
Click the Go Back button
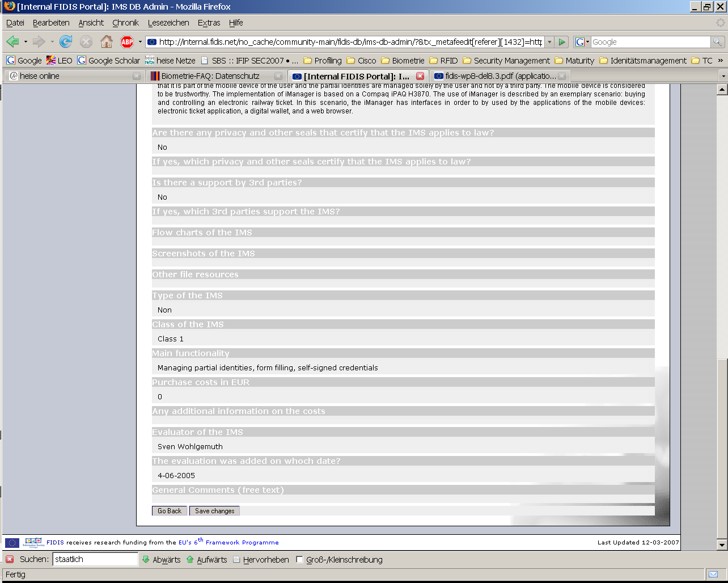click(170, 511)
